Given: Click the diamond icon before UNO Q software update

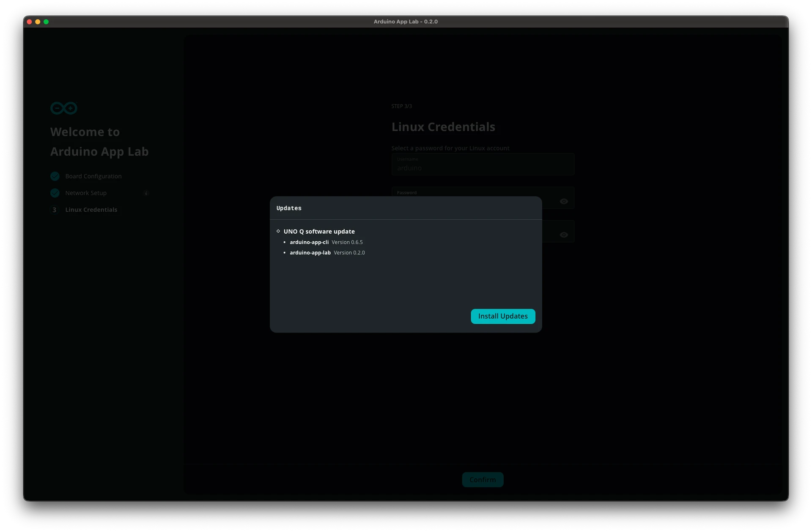Looking at the screenshot, I should pyautogui.click(x=279, y=231).
